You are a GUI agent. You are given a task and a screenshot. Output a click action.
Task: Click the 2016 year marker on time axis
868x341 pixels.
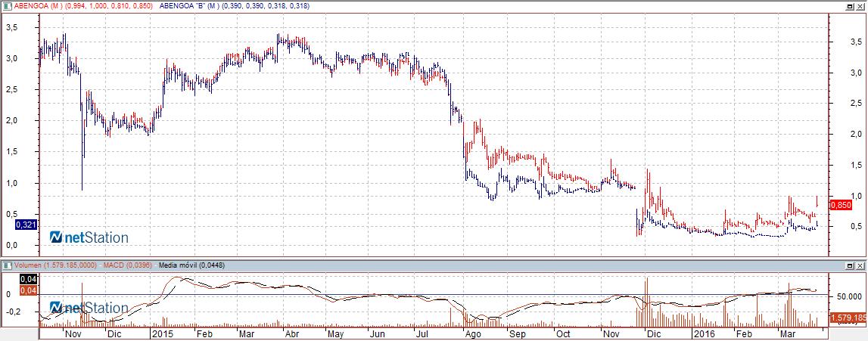pos(705,334)
